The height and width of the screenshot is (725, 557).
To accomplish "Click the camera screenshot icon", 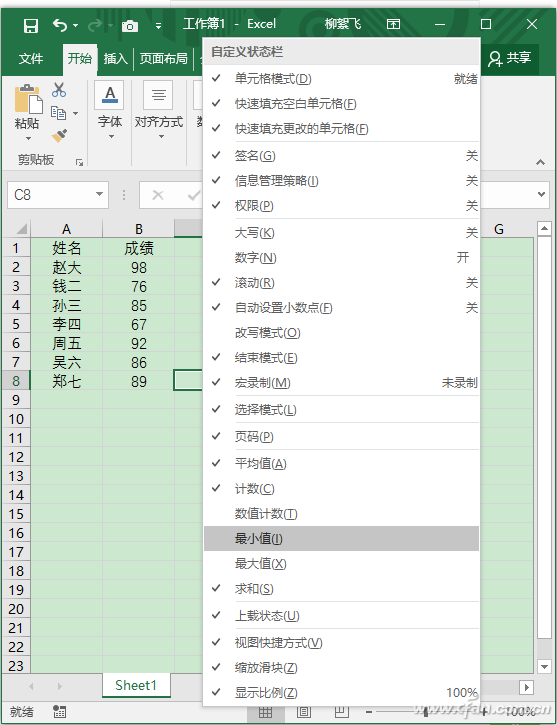I will click(130, 26).
